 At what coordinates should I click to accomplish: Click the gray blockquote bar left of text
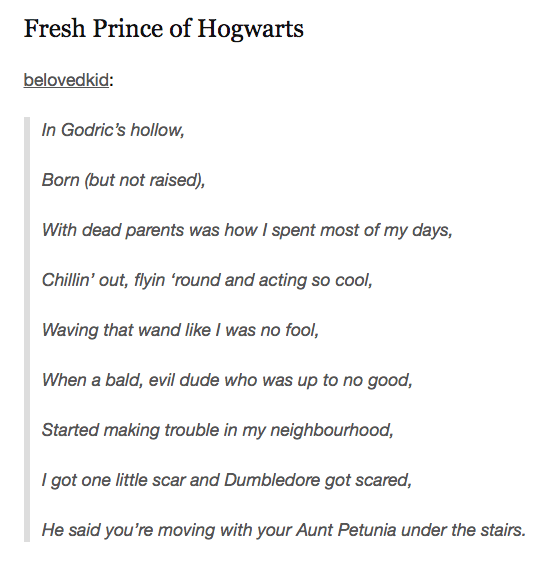(x=27, y=329)
